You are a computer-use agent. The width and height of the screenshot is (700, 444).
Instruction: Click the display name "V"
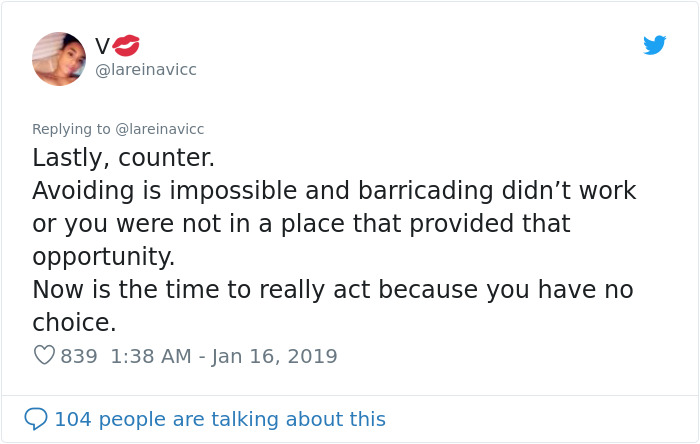coord(102,46)
